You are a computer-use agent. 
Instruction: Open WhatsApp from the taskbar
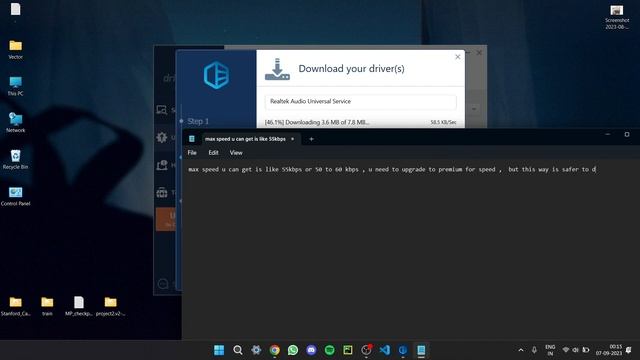coord(293,350)
